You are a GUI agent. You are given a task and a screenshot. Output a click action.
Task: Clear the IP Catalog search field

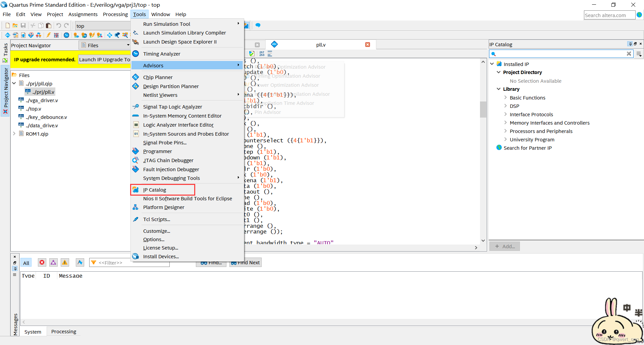[629, 54]
